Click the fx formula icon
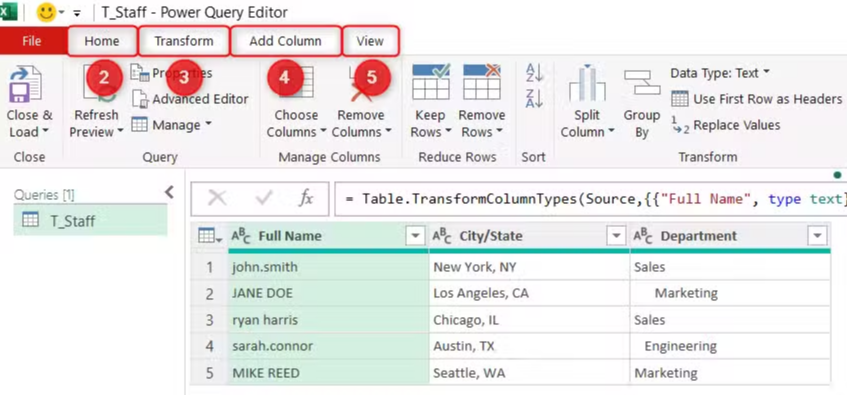 (x=306, y=198)
